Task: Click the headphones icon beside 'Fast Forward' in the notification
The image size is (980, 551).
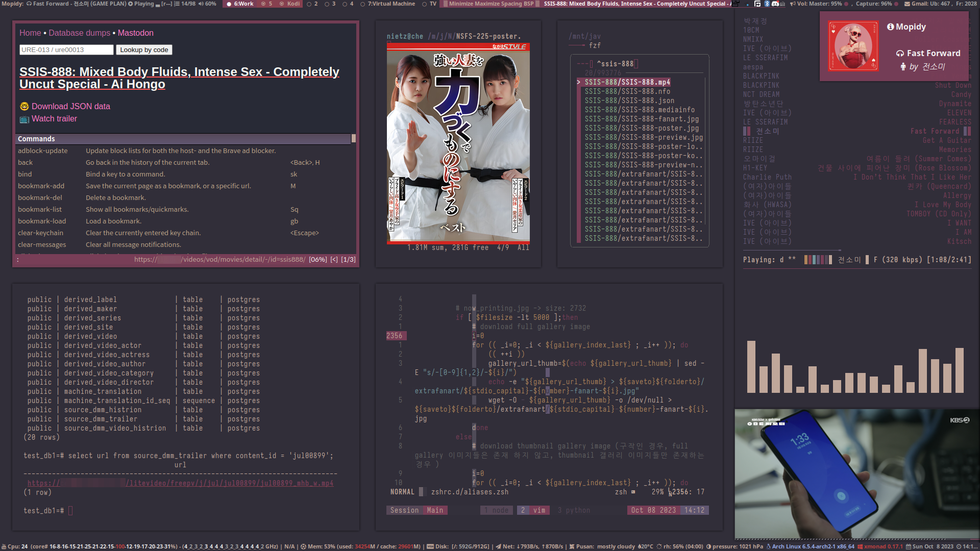Action: tap(900, 53)
